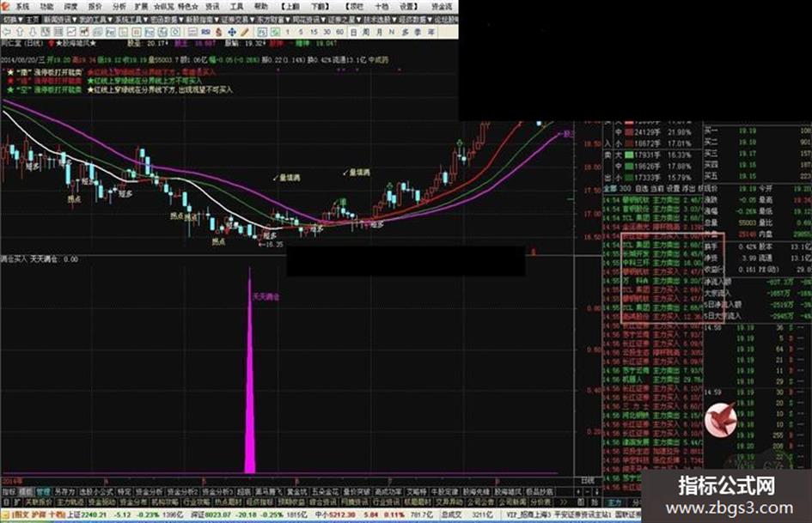Click the N custom period toolbar button
Screen dimensions: 812x523
click(392, 32)
